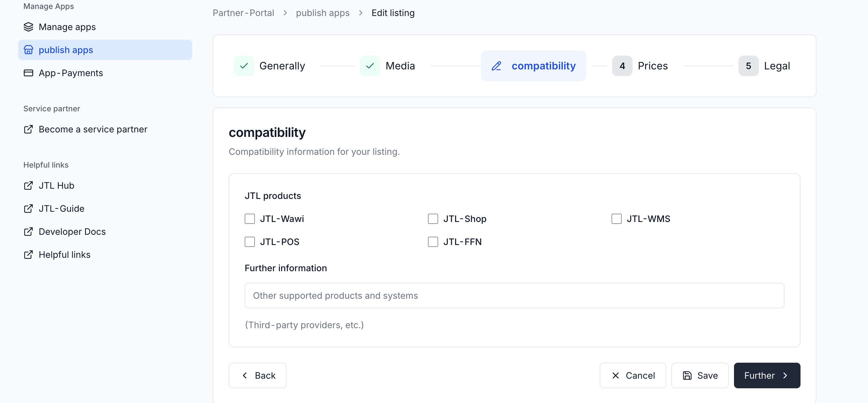Image resolution: width=868 pixels, height=403 pixels.
Task: Select the JTL-POS checkbox
Action: tap(250, 242)
